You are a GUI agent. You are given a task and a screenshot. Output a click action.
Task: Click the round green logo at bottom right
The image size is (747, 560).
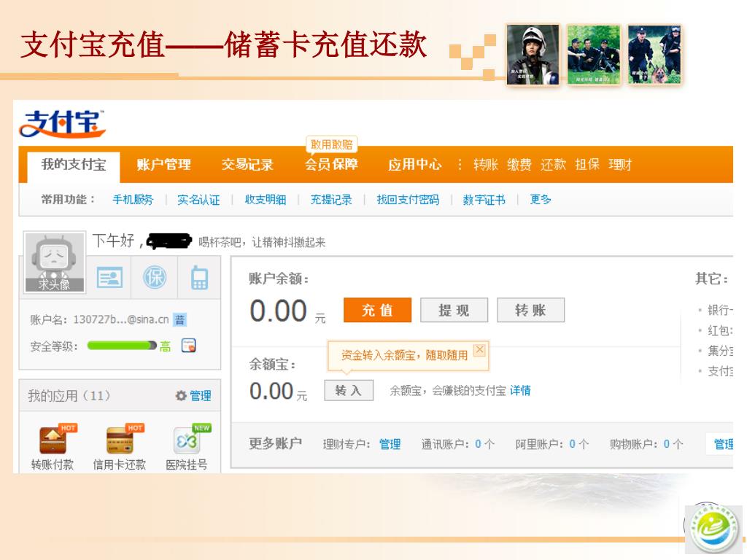coord(713,528)
